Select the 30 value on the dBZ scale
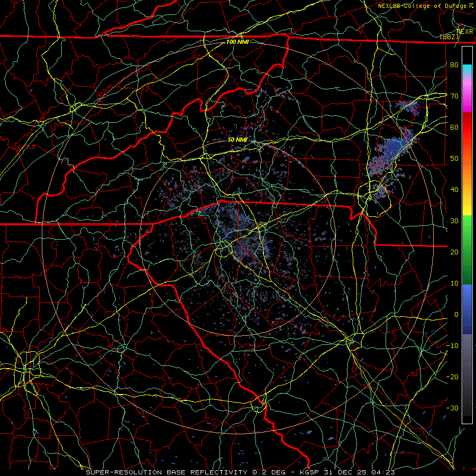Image resolution: width=476 pixels, height=476 pixels. tap(454, 221)
